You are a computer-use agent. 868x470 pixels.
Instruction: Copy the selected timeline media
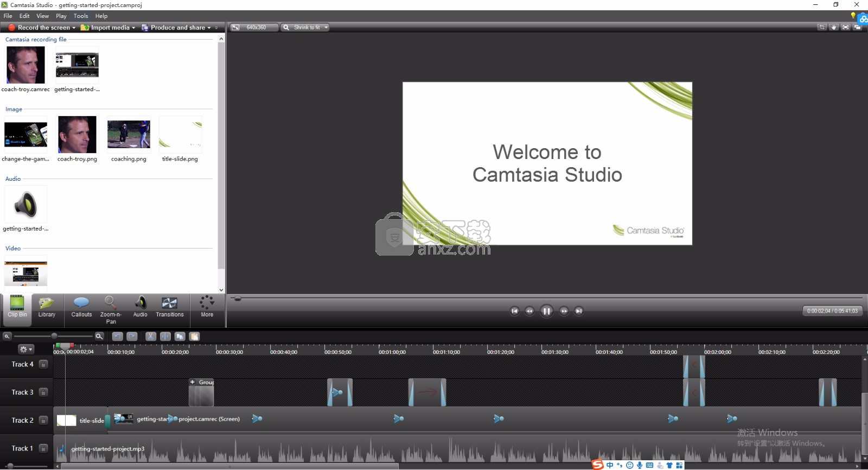tap(180, 336)
